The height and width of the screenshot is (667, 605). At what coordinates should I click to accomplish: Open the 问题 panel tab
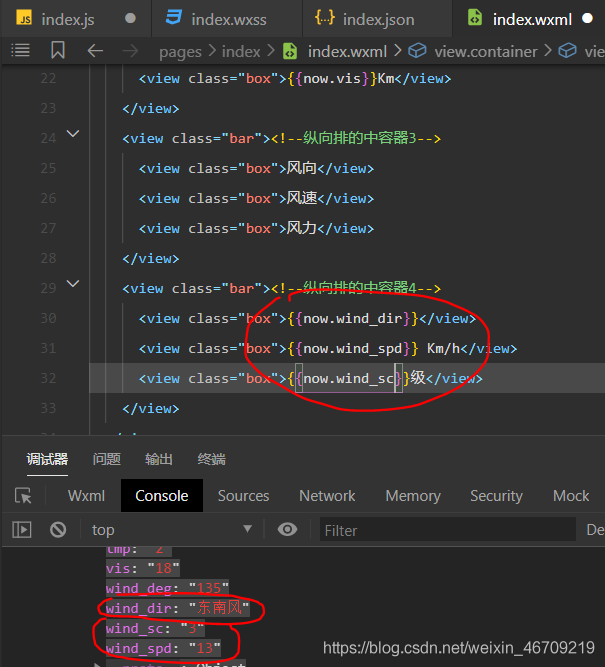pos(107,459)
